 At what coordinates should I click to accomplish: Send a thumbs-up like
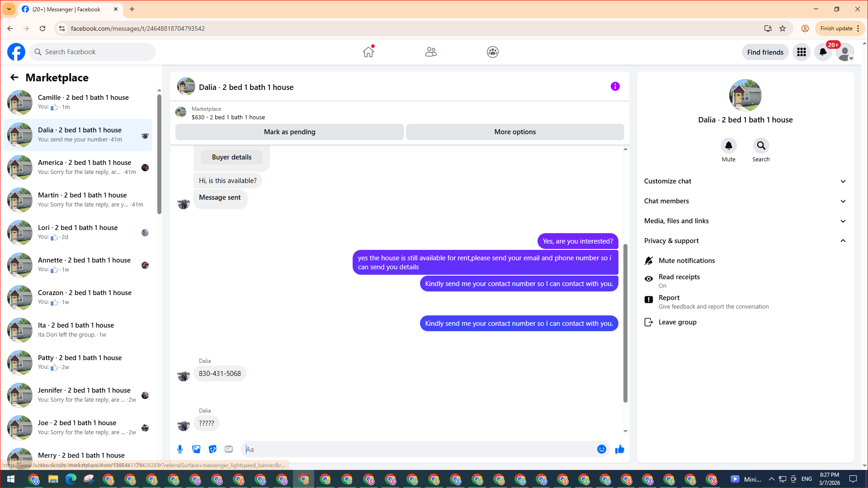(620, 449)
